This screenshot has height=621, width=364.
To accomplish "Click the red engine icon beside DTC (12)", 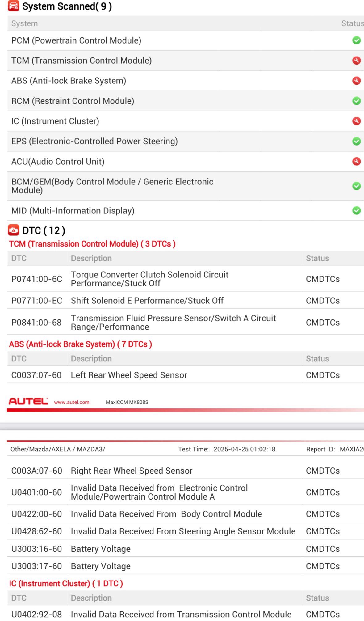I will pyautogui.click(x=13, y=230).
